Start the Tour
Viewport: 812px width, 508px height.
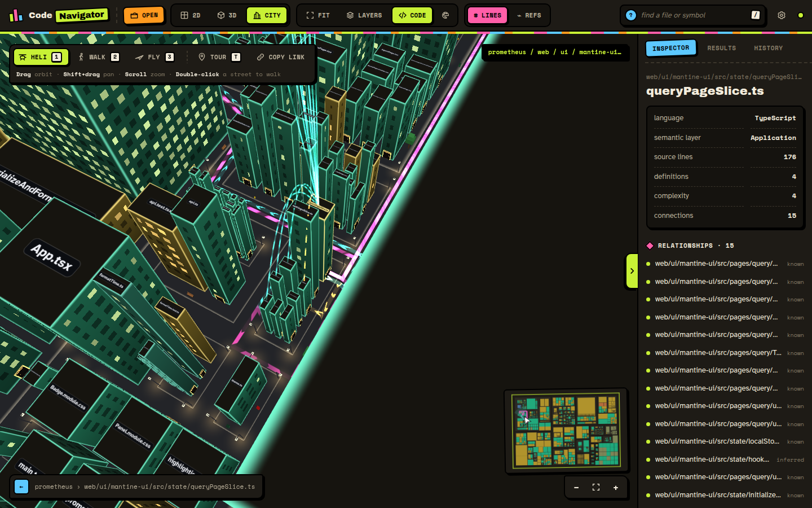click(x=219, y=57)
